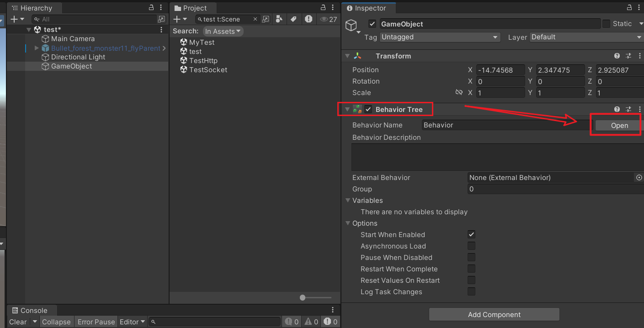Search by label icon in Project
The width and height of the screenshot is (644, 328).
pyautogui.click(x=294, y=19)
